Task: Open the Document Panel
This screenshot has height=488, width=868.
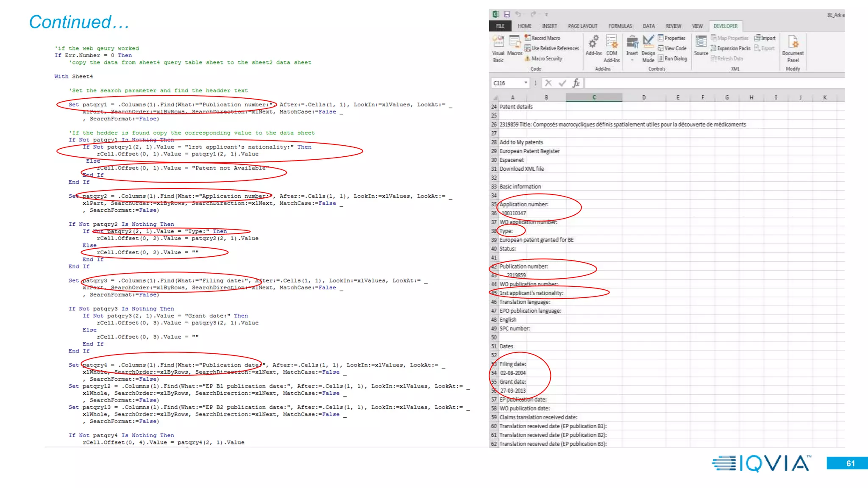Action: [793, 47]
